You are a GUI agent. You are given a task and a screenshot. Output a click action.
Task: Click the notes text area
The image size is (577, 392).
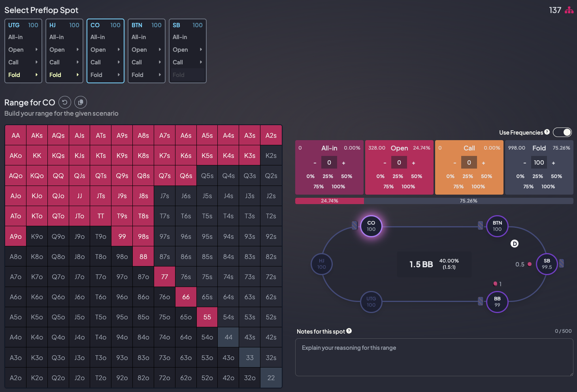click(x=434, y=357)
